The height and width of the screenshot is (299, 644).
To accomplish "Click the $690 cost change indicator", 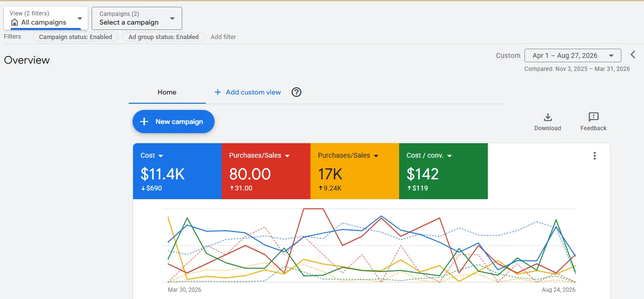I will pos(151,188).
